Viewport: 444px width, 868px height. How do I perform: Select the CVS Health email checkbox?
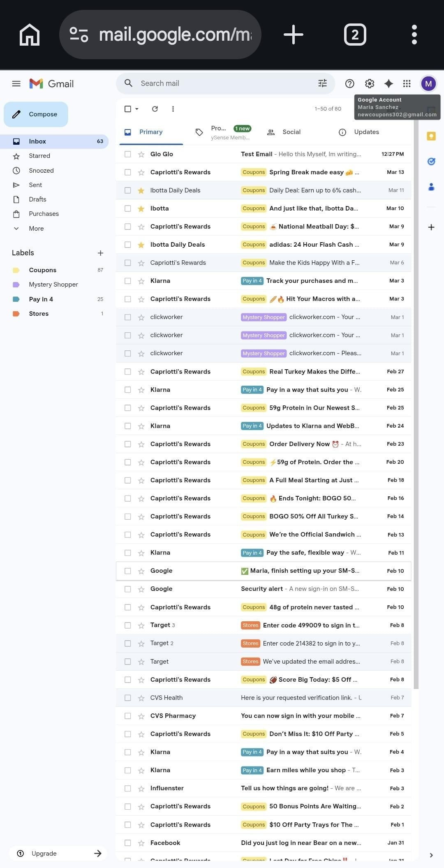pyautogui.click(x=128, y=698)
